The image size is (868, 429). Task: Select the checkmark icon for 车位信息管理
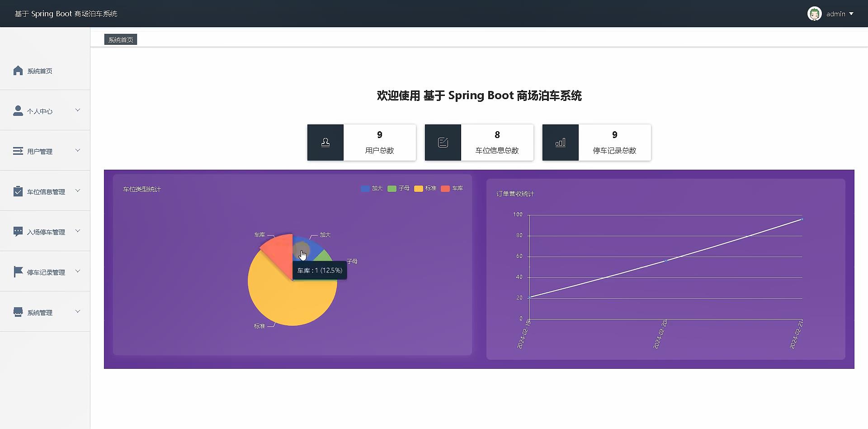pos(18,191)
